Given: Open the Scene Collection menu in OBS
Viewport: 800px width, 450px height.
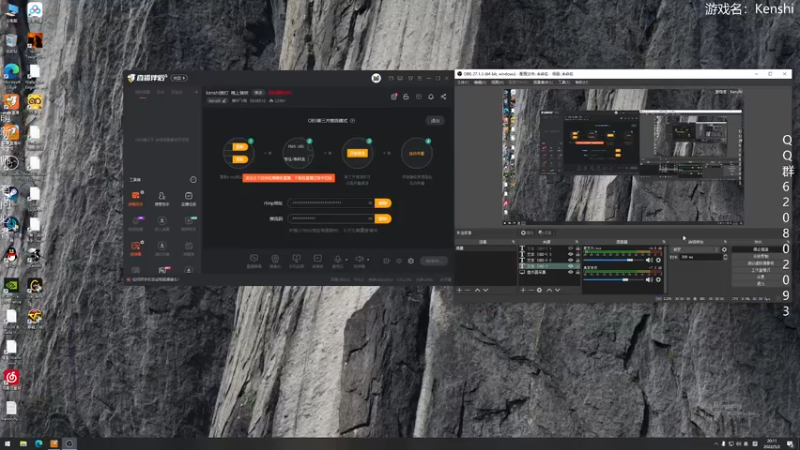Looking at the screenshot, I should tap(543, 82).
